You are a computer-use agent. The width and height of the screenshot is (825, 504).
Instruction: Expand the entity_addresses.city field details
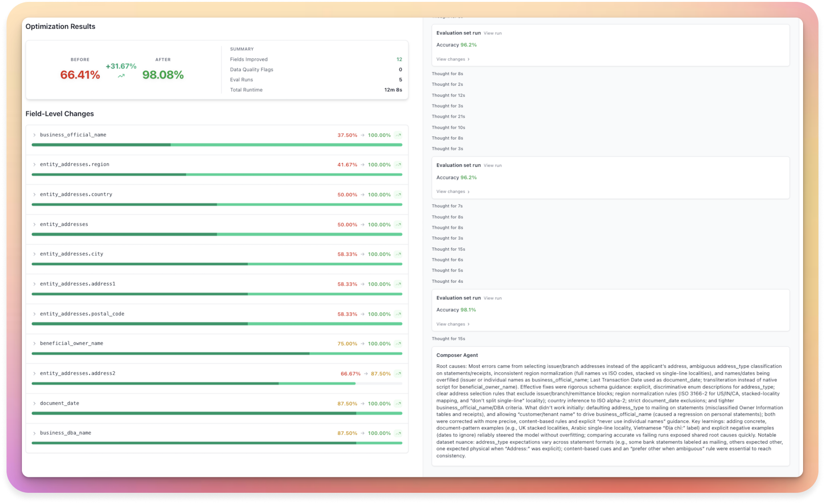pyautogui.click(x=35, y=254)
